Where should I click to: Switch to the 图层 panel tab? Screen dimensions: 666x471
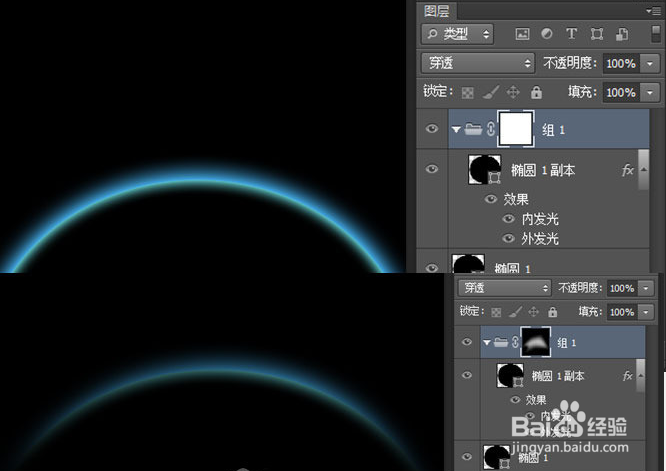437,11
